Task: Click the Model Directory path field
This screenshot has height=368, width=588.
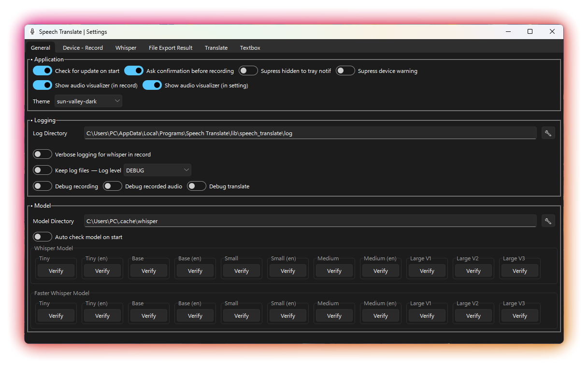Action: [x=310, y=221]
